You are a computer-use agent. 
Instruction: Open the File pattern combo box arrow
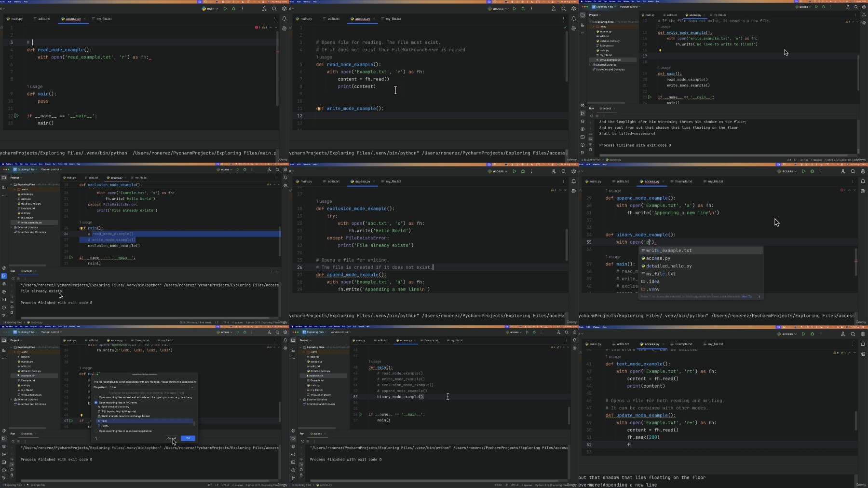pos(192,387)
